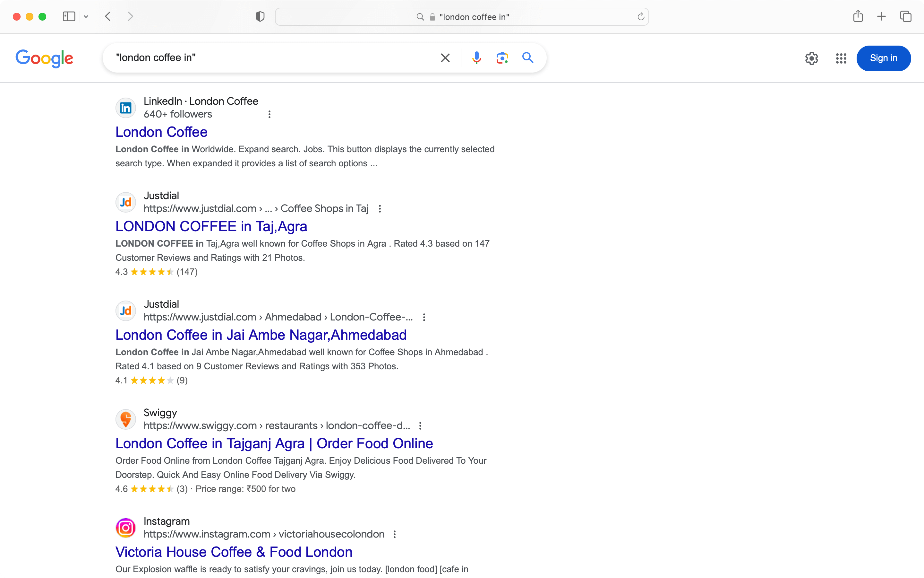Open more options for Swiggy result

[420, 426]
